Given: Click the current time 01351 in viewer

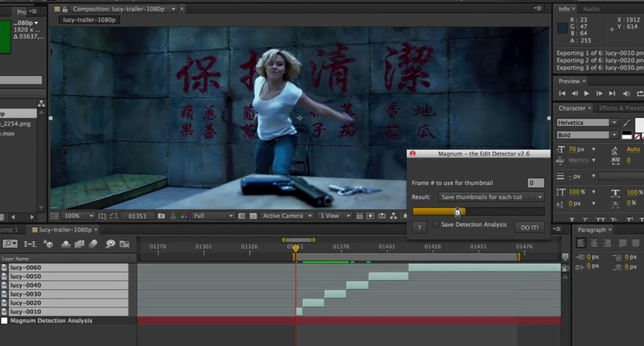Looking at the screenshot, I should [138, 216].
